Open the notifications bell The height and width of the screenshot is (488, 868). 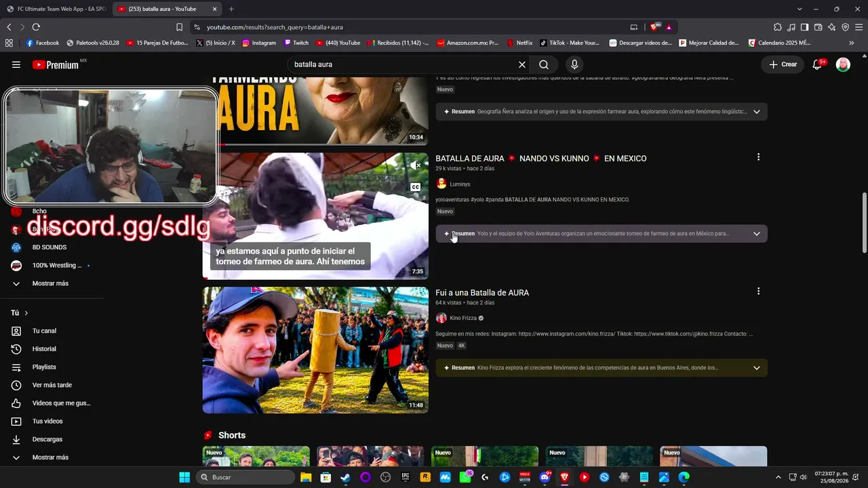818,64
